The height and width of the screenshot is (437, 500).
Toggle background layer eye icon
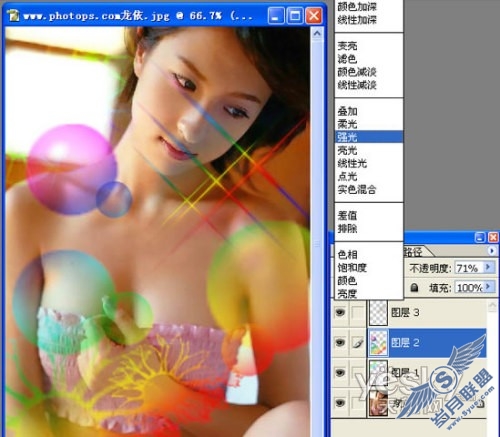pyautogui.click(x=340, y=403)
